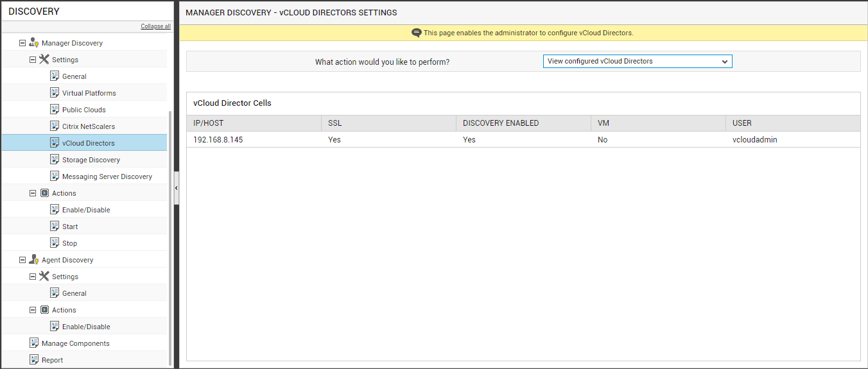Click the page icon beside Messaging Server Discovery

[x=55, y=176]
